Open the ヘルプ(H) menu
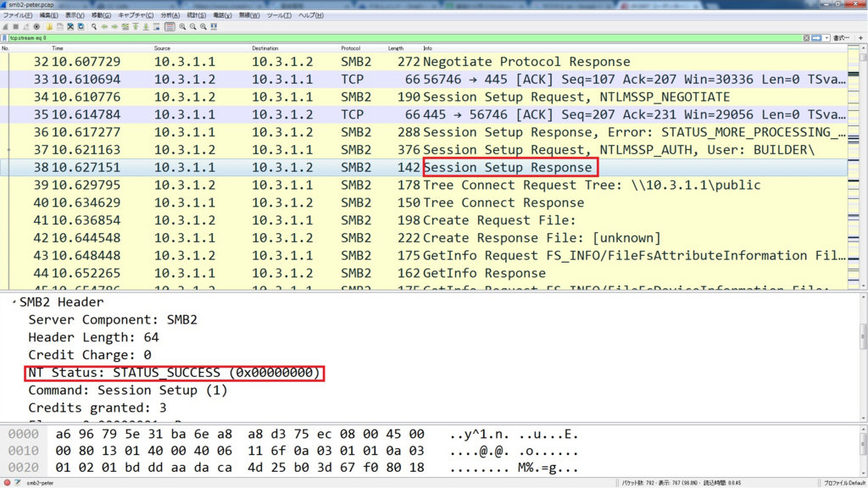This screenshot has height=488, width=868. click(310, 15)
